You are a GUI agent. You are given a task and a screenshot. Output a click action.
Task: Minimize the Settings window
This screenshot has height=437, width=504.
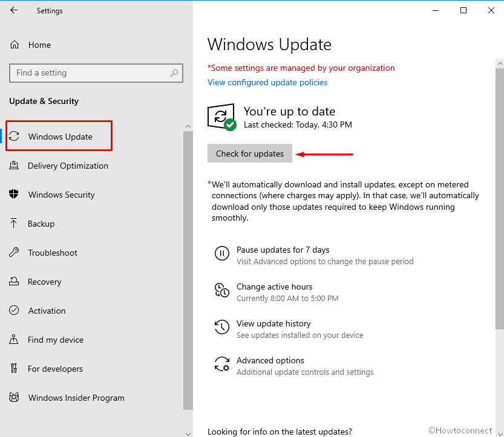[436, 11]
